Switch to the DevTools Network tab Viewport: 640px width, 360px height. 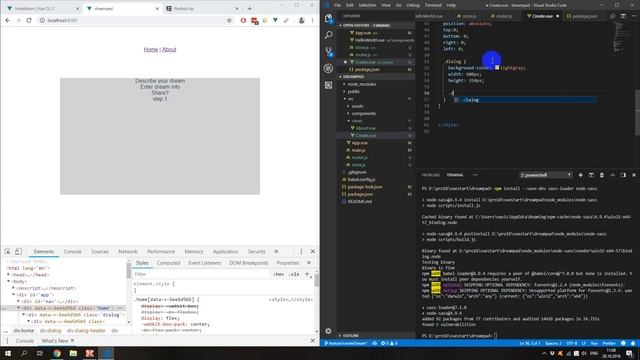(128, 252)
